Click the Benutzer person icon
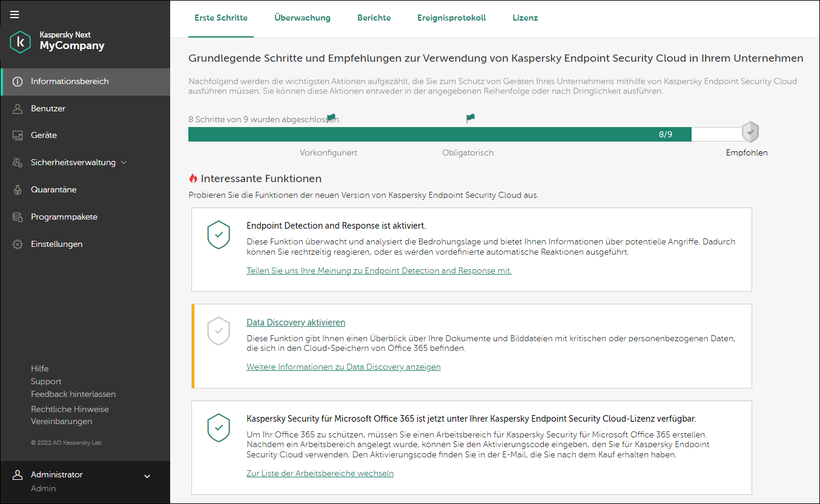This screenshot has width=820, height=504. pos(18,109)
